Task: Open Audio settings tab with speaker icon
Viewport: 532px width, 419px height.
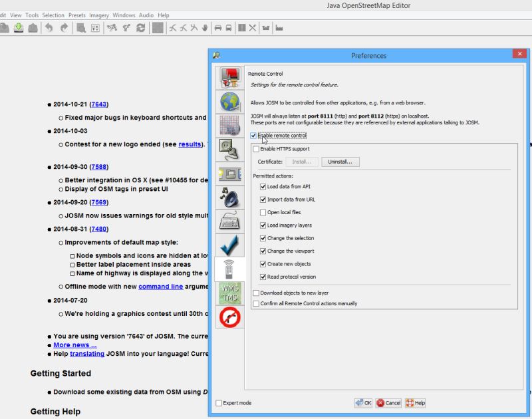Action: click(229, 198)
